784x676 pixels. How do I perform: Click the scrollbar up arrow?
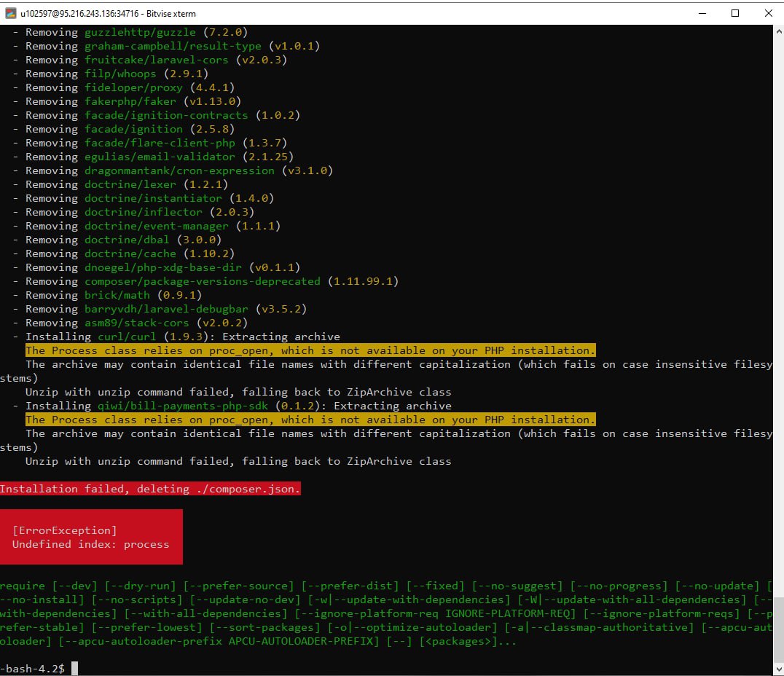tap(778, 31)
